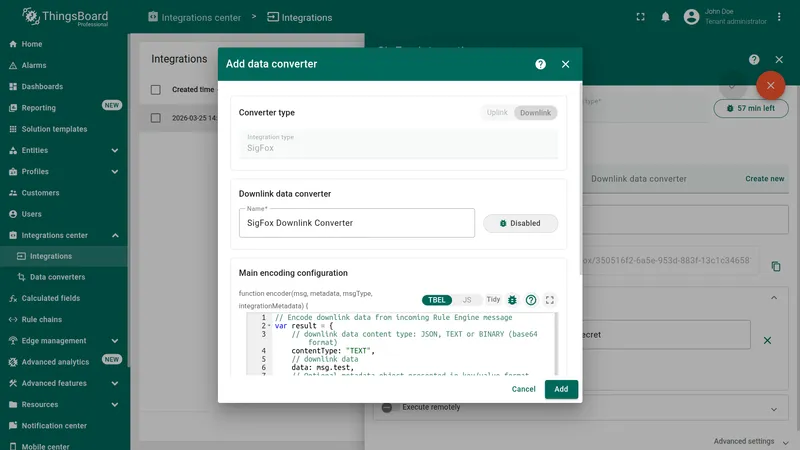Open encoder function help icon

point(531,300)
